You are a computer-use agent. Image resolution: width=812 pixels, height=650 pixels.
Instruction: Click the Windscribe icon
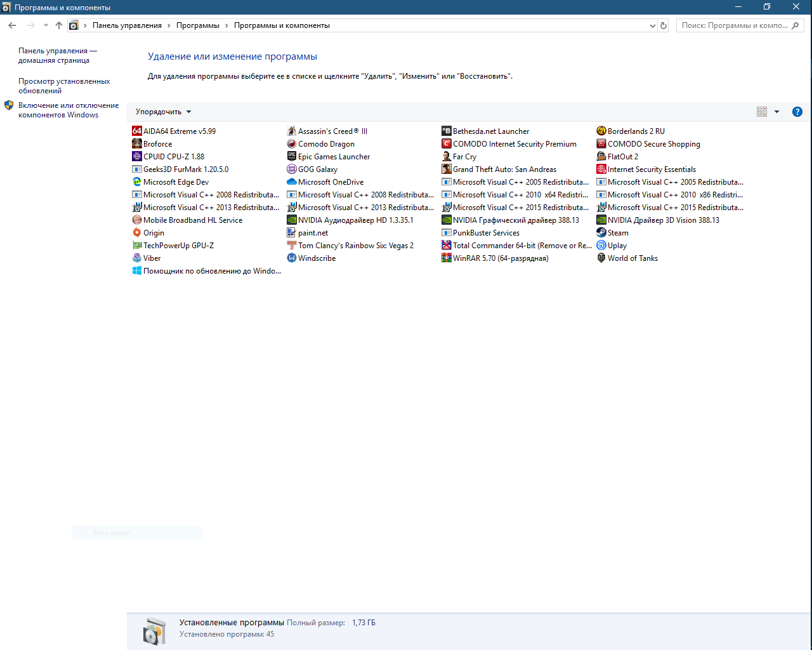tap(292, 258)
